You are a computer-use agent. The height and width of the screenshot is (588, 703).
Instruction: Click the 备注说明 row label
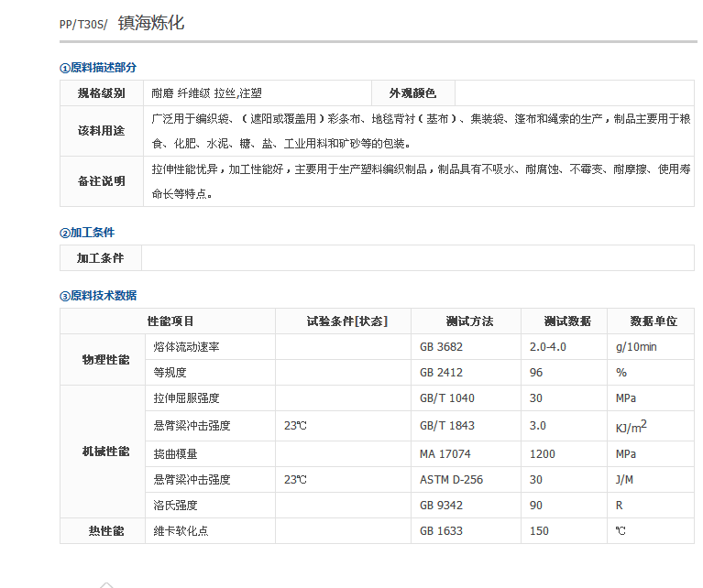(102, 181)
